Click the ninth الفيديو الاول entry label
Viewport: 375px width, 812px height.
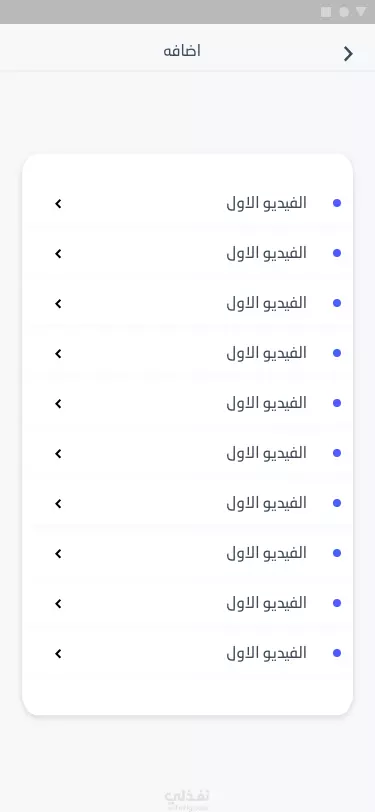(267, 603)
